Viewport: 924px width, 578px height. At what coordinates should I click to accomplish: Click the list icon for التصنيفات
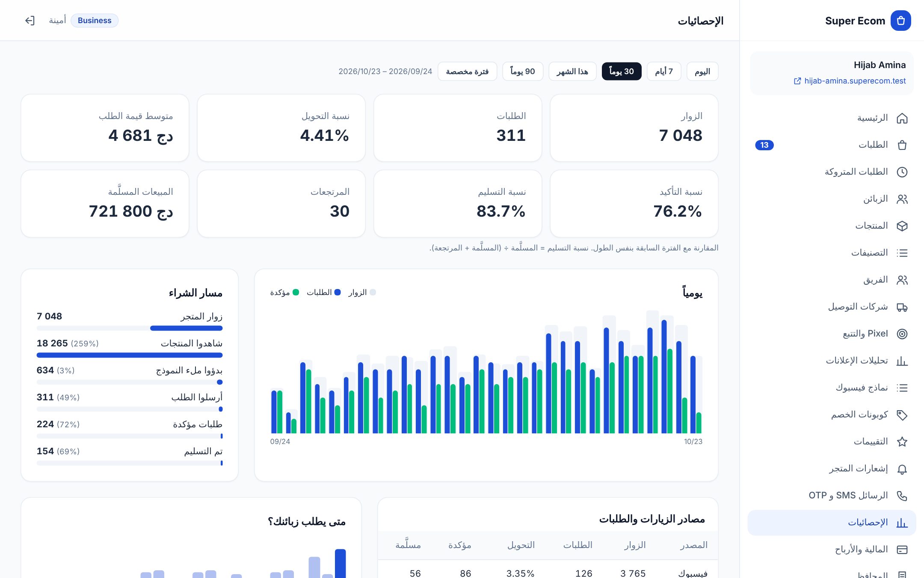(902, 253)
